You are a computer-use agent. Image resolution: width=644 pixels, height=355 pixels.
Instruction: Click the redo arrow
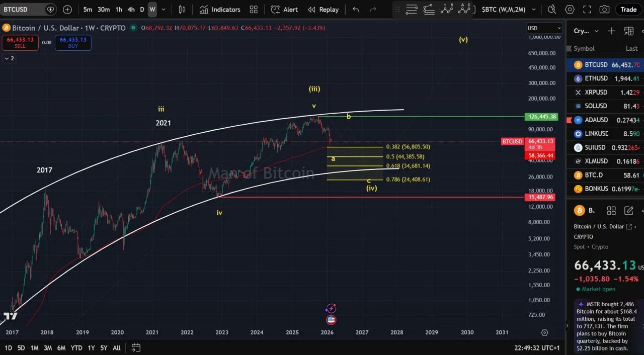click(373, 10)
